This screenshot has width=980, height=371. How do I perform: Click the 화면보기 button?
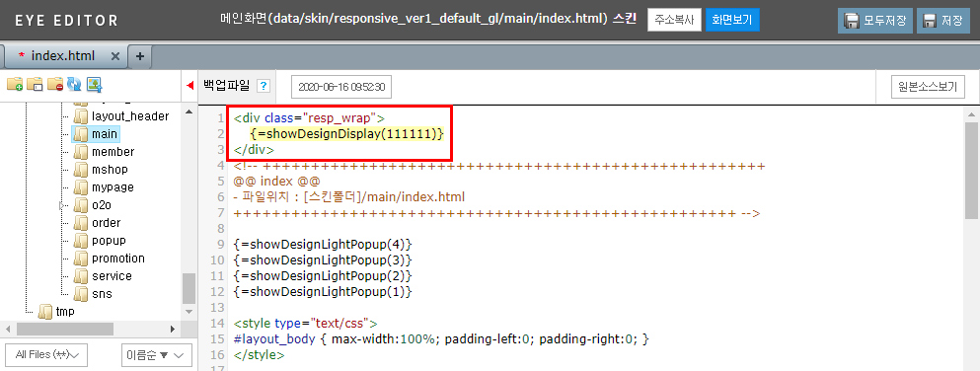pos(732,20)
